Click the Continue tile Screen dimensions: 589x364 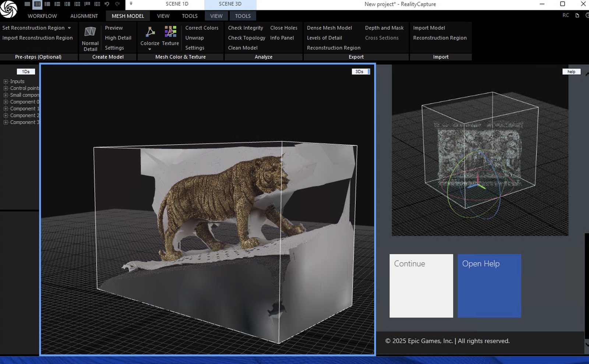pos(421,286)
